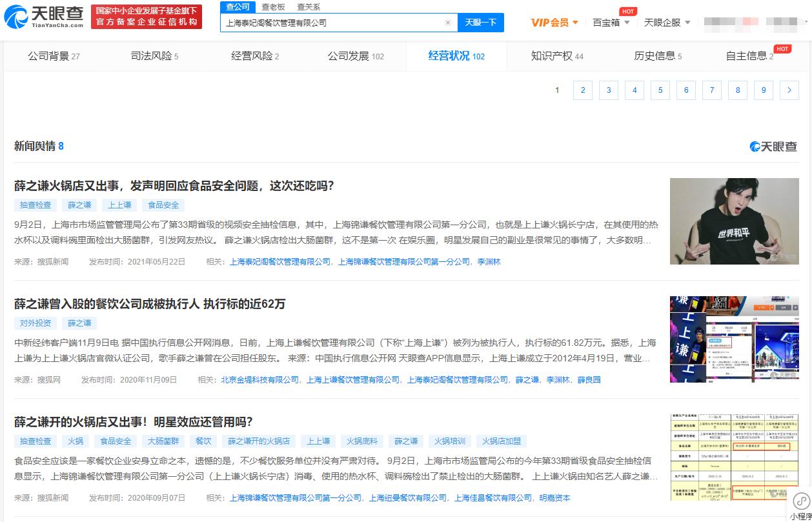The height and width of the screenshot is (522, 812).
Task: Click 薛之谦 tag in first news item
Action: (79, 205)
